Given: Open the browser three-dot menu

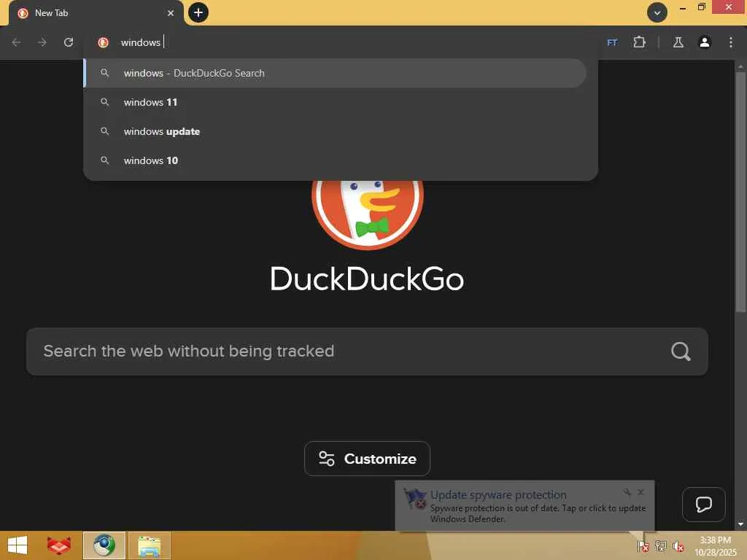Looking at the screenshot, I should (x=731, y=42).
